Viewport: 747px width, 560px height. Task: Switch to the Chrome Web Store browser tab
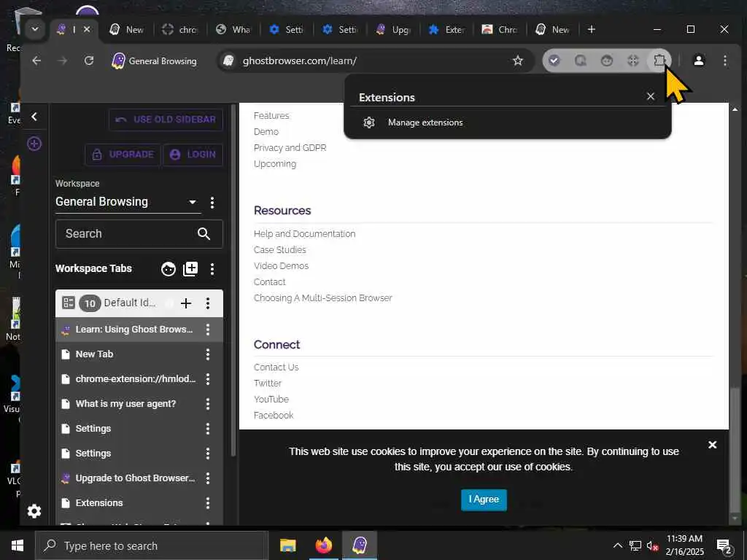[x=500, y=29]
